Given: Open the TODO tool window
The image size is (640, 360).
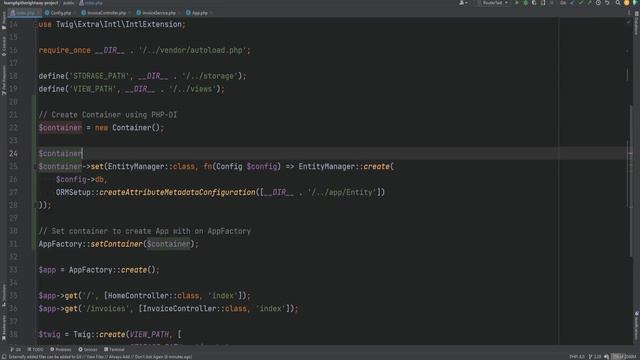Looking at the screenshot, I should pos(36,349).
